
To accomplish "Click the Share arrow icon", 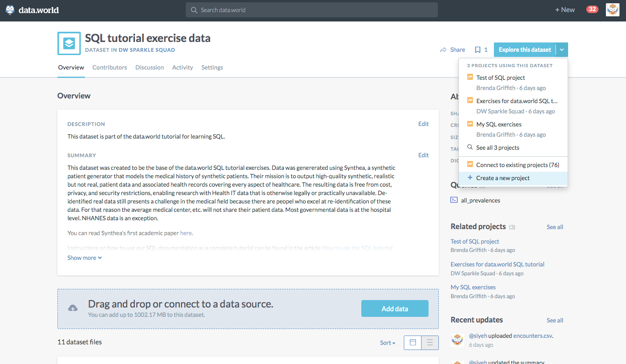I will point(443,49).
